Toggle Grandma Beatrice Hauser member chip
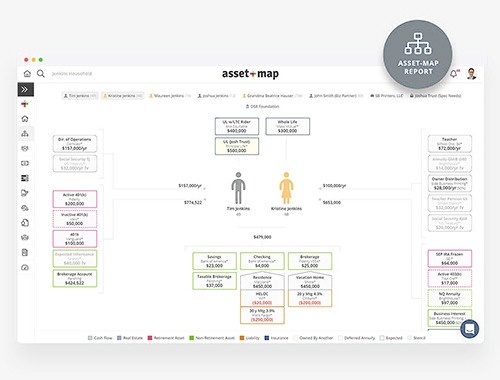 (272, 96)
